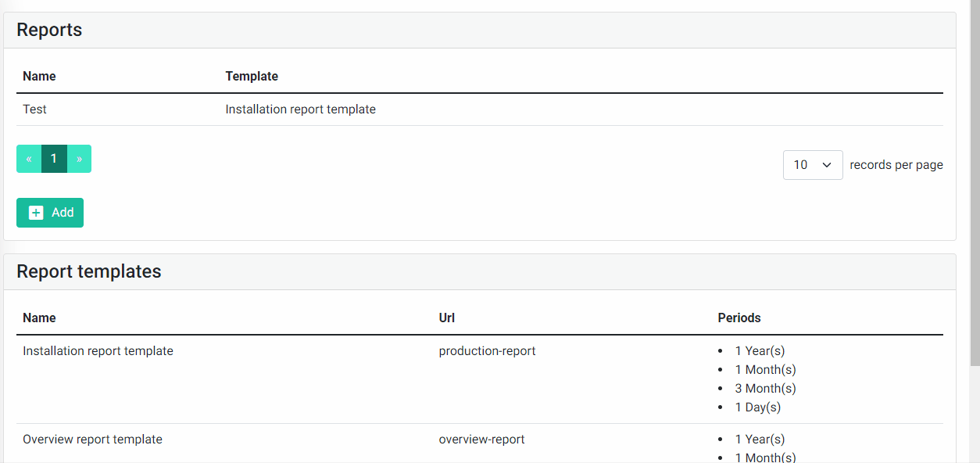This screenshot has width=980, height=463.
Task: Click the Report templates panel heading
Action: [x=89, y=271]
